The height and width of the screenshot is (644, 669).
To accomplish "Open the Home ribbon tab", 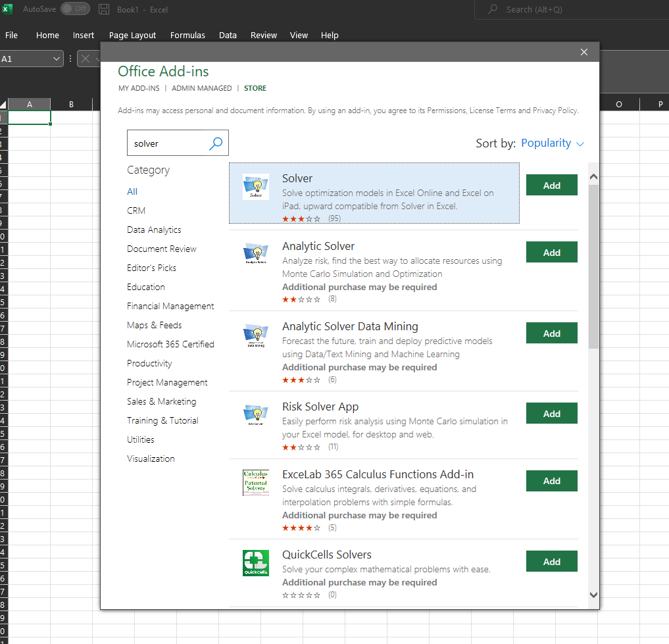I will [47, 35].
